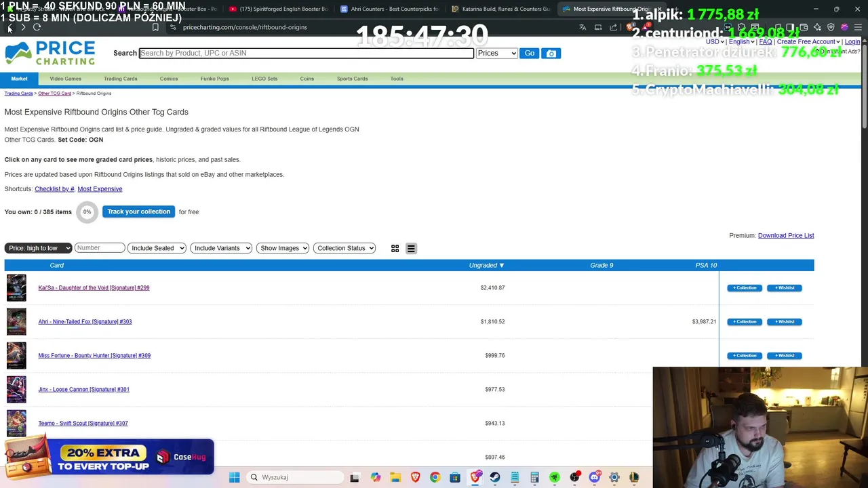Add Ahri card to Wishlist
868x488 pixels.
tap(785, 322)
